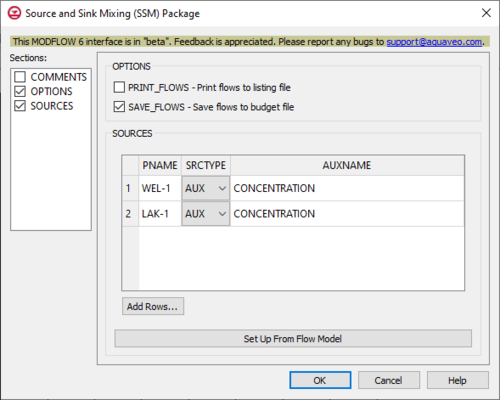The width and height of the screenshot is (500, 400).
Task: Select the LAK-1 PNAME cell
Action: point(160,214)
